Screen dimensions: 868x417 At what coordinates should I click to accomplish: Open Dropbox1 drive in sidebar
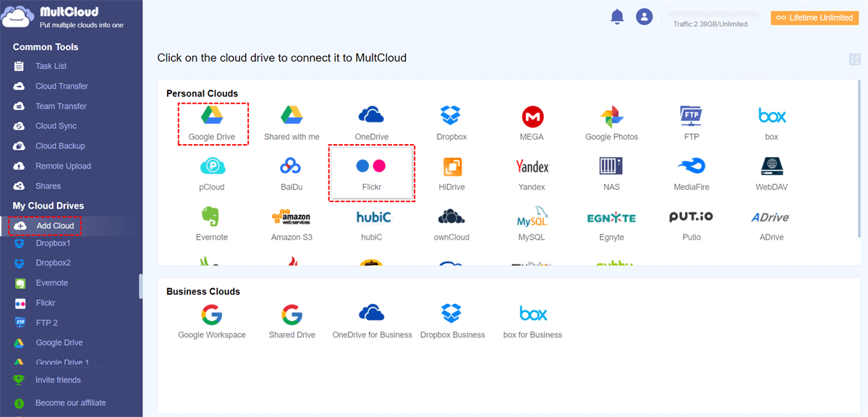[53, 243]
